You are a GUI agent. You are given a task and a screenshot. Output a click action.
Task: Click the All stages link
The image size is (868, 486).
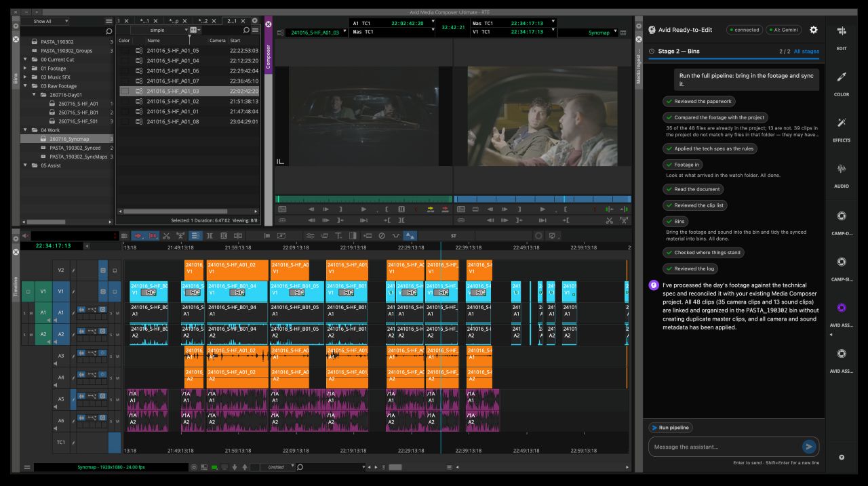[806, 52]
